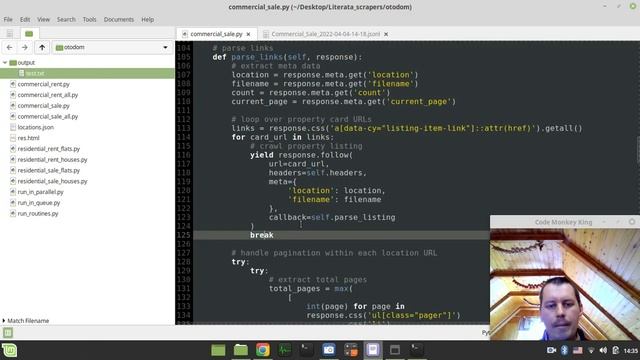Open residential_sale_houses.py in file browser

[52, 181]
